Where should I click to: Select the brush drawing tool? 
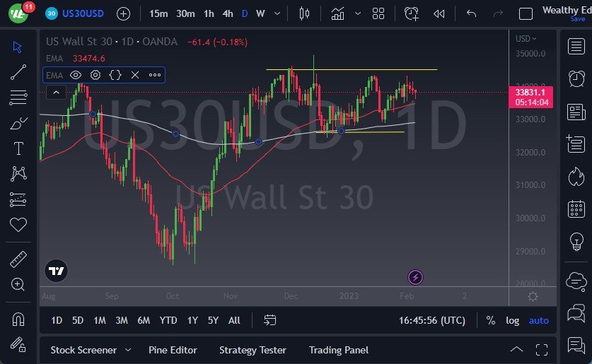(18, 123)
